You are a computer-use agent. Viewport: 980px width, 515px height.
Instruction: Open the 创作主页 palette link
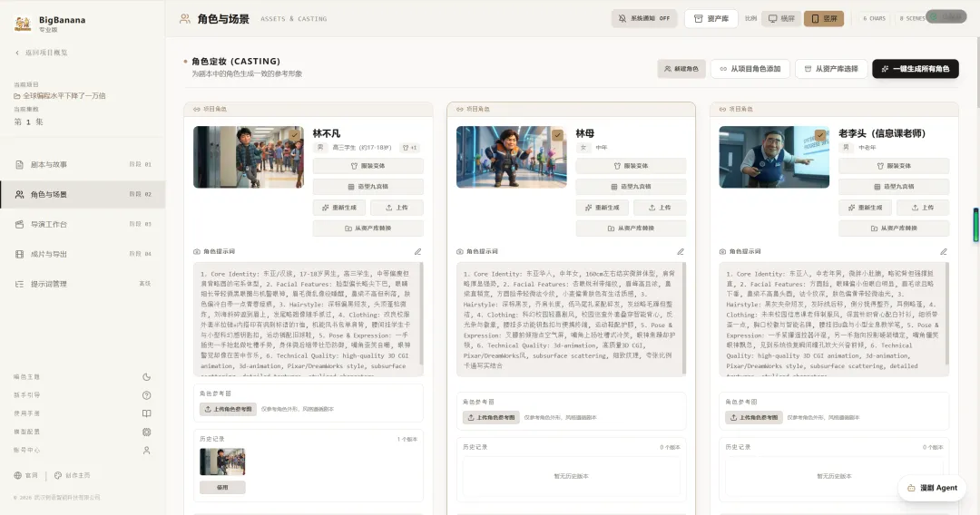pos(72,476)
